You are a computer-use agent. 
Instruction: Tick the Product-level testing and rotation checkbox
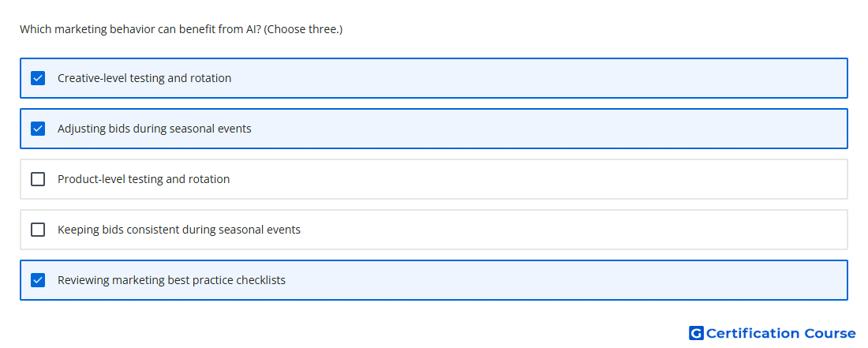coord(38,179)
